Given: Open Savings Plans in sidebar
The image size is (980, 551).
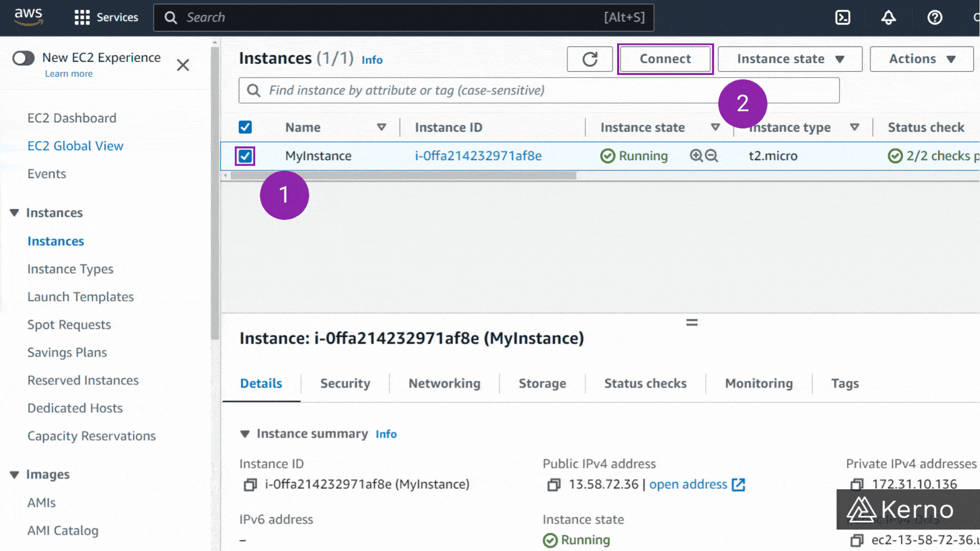Looking at the screenshot, I should (x=67, y=353).
